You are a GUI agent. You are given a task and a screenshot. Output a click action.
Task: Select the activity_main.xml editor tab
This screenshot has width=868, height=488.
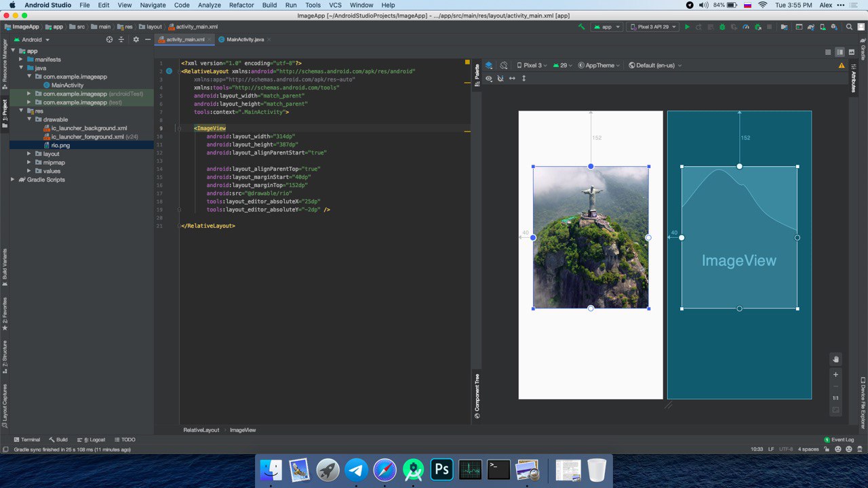click(185, 39)
